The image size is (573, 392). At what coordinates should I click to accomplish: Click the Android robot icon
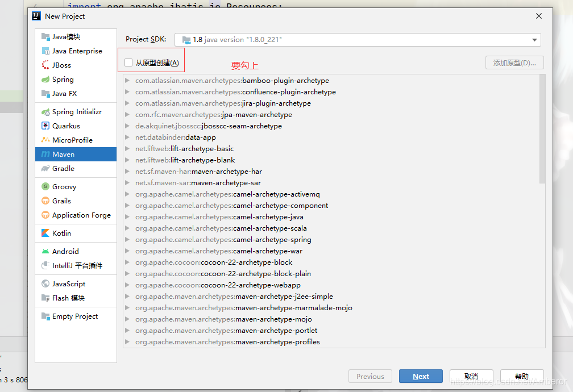(45, 251)
